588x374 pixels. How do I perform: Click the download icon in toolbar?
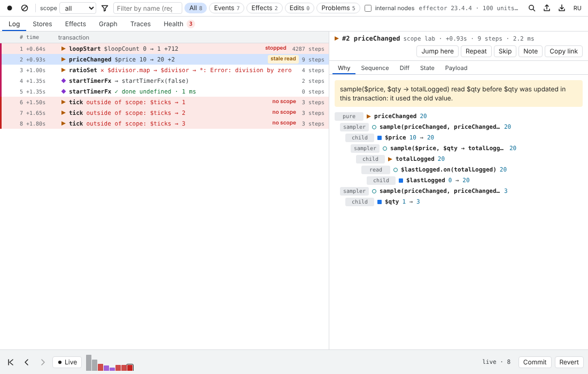tap(562, 8)
